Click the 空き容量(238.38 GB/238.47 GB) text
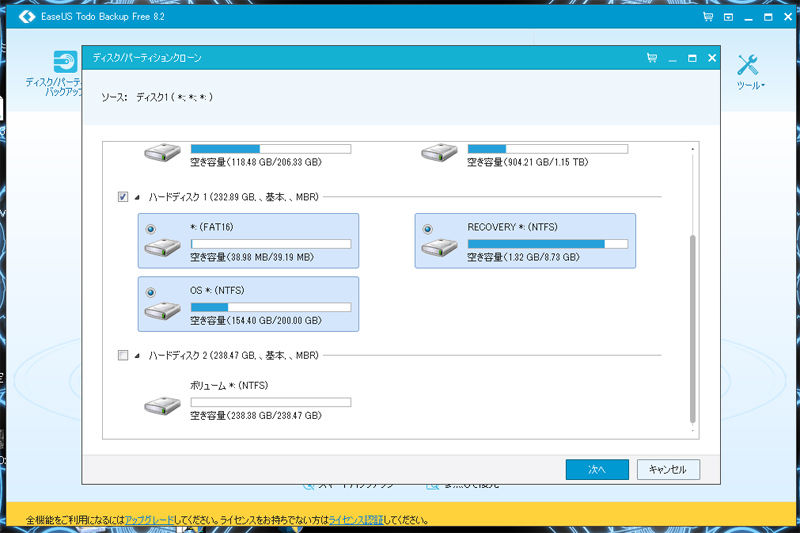The height and width of the screenshot is (533, 800). [256, 416]
